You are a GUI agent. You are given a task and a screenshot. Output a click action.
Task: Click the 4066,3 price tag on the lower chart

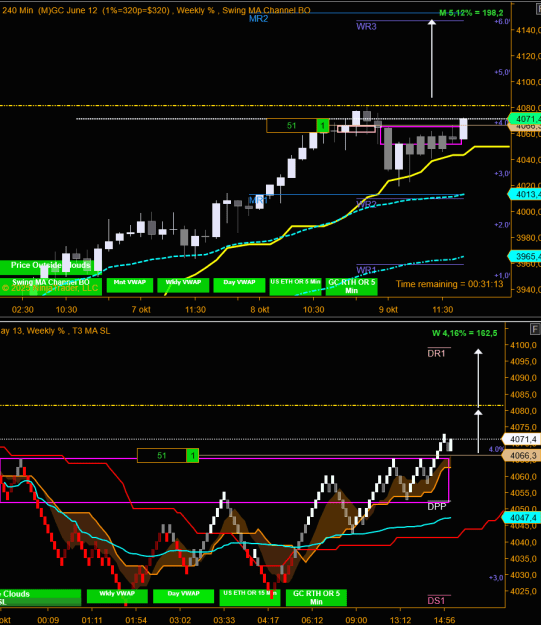point(523,456)
